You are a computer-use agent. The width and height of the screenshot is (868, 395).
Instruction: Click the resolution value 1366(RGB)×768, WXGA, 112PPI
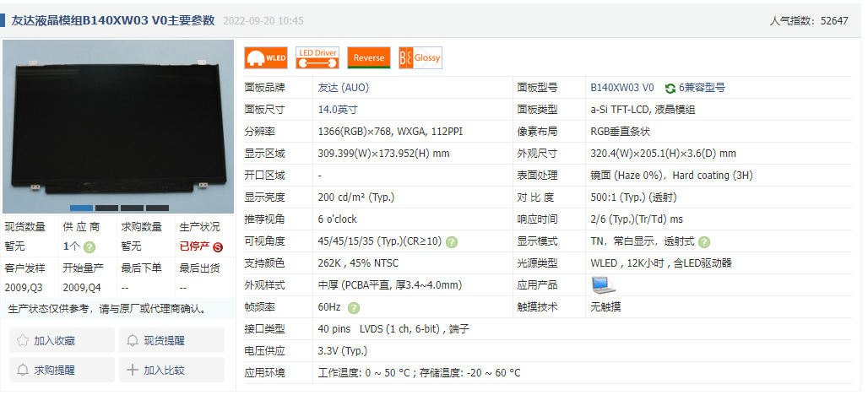(390, 132)
